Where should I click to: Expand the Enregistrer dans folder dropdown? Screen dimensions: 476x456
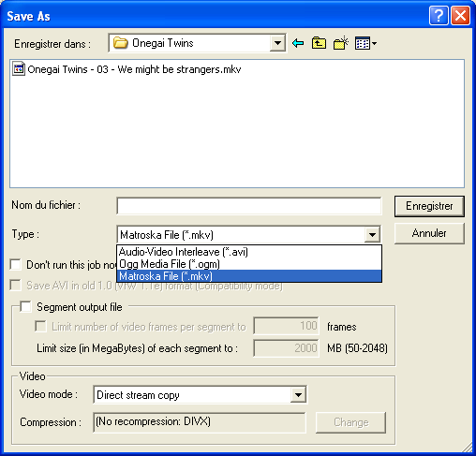[x=277, y=43]
